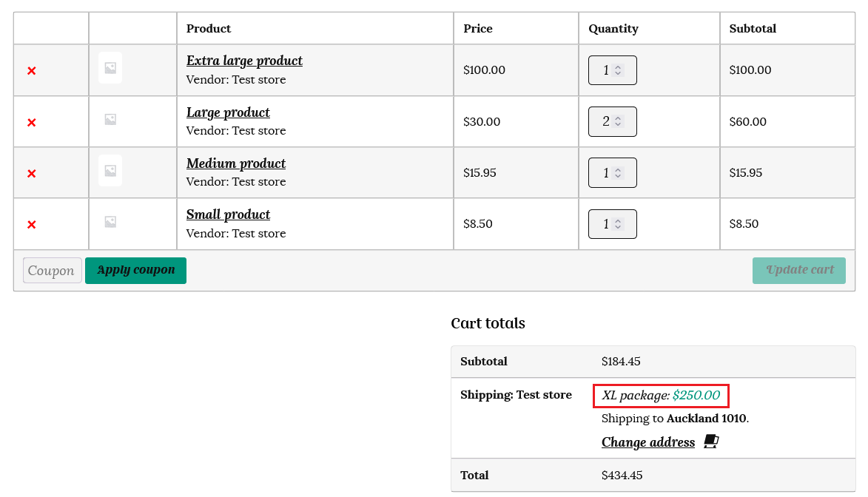Open Medium product thumbnail image

(x=110, y=171)
